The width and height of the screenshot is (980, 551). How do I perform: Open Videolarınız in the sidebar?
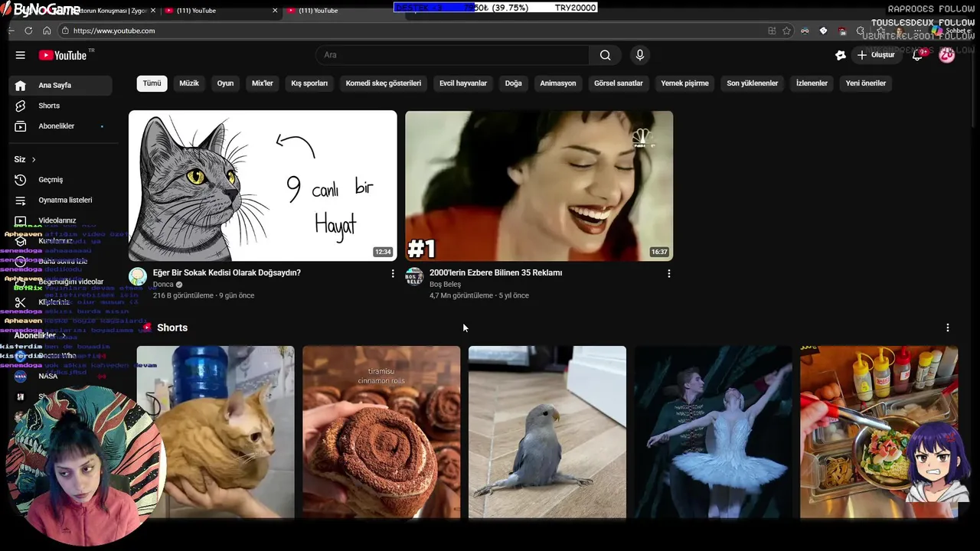coord(60,220)
